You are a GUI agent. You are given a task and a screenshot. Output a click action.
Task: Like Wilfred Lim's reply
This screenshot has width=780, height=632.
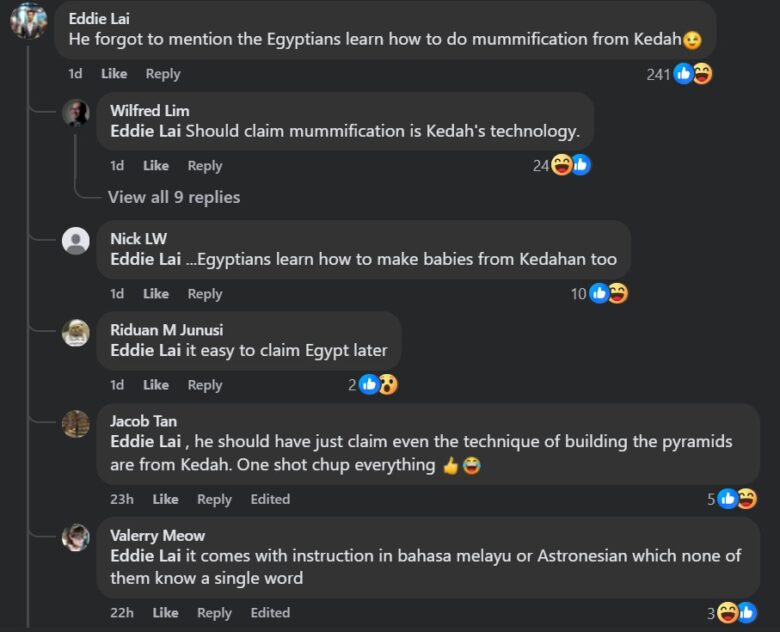point(155,166)
